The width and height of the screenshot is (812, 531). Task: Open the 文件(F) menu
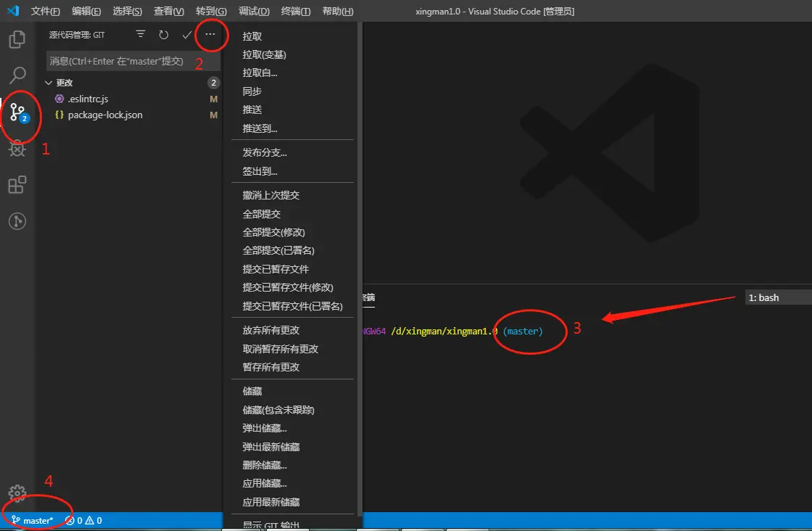(45, 11)
